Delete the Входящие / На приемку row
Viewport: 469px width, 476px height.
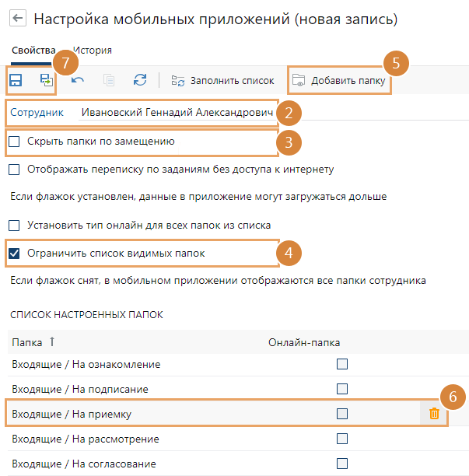coord(434,414)
